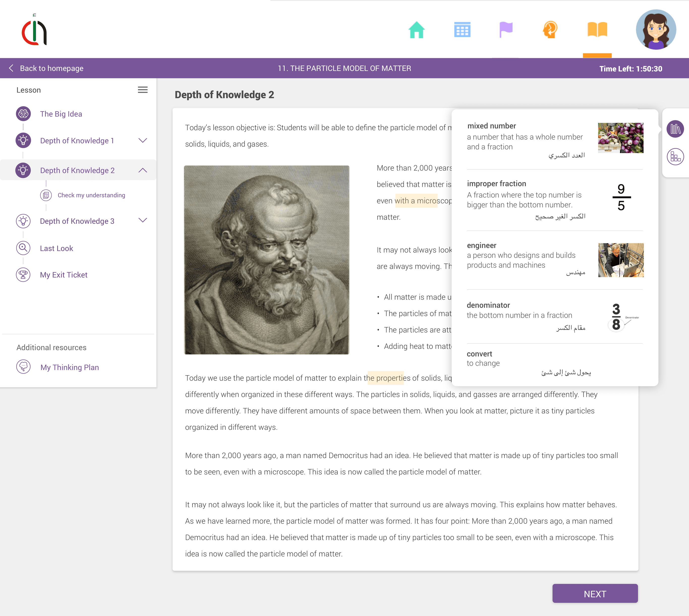
Task: Open Last Look section
Action: (x=56, y=248)
